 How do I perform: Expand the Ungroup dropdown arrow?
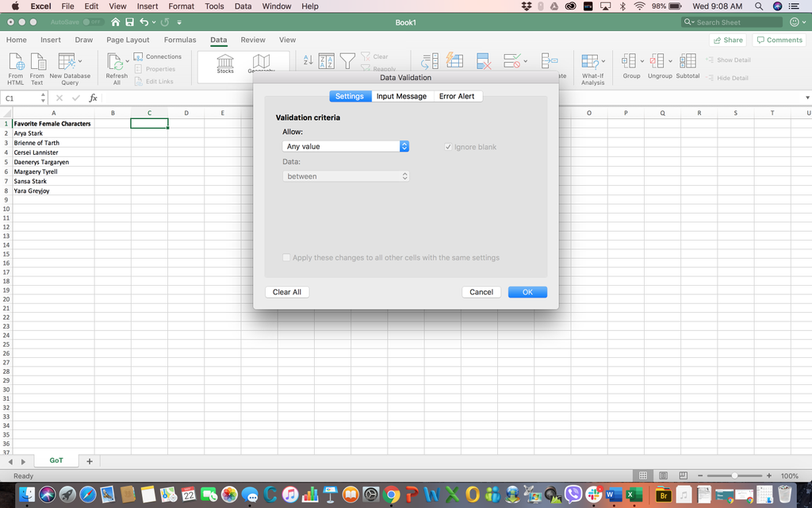668,60
